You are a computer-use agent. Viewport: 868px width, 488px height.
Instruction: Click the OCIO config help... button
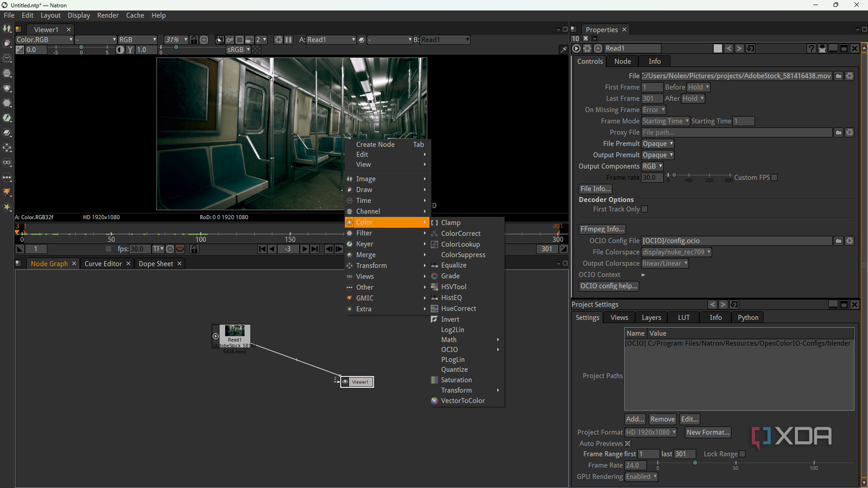click(x=609, y=286)
